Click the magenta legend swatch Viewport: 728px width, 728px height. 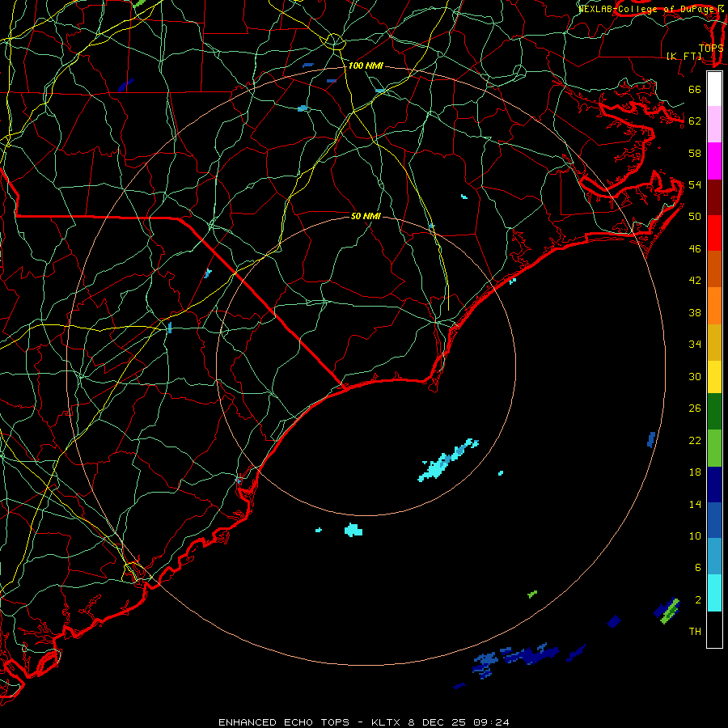click(714, 161)
